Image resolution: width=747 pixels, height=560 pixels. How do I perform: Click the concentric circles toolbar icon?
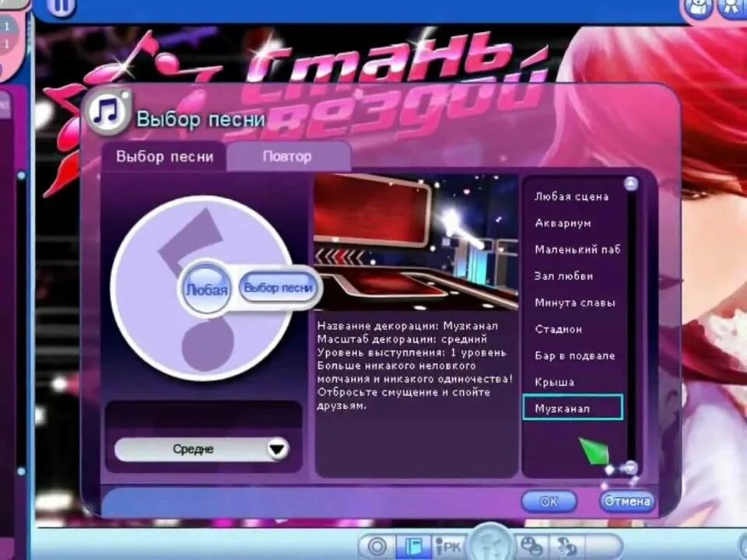378,547
